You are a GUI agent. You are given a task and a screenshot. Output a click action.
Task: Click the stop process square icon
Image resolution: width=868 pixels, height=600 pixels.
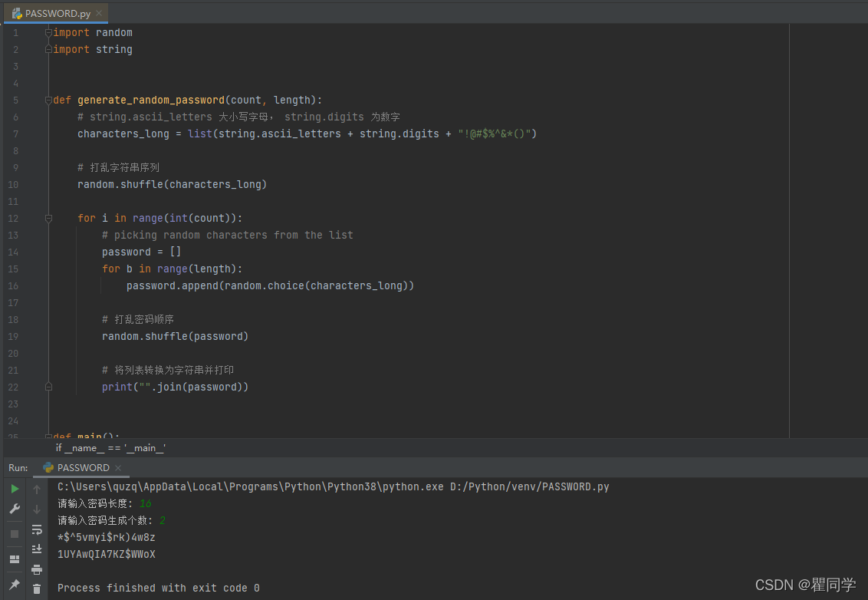15,534
